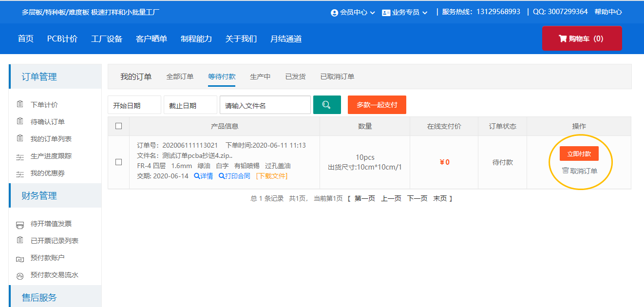Expand the 会员中心 dropdown
This screenshot has width=644, height=307.
353,12
